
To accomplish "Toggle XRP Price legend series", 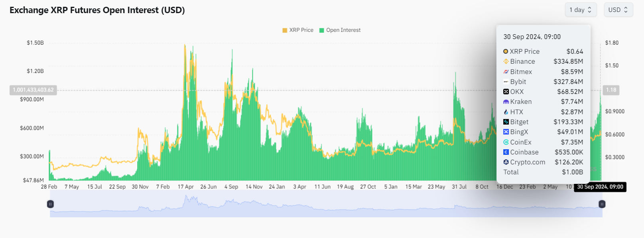I will 298,30.
